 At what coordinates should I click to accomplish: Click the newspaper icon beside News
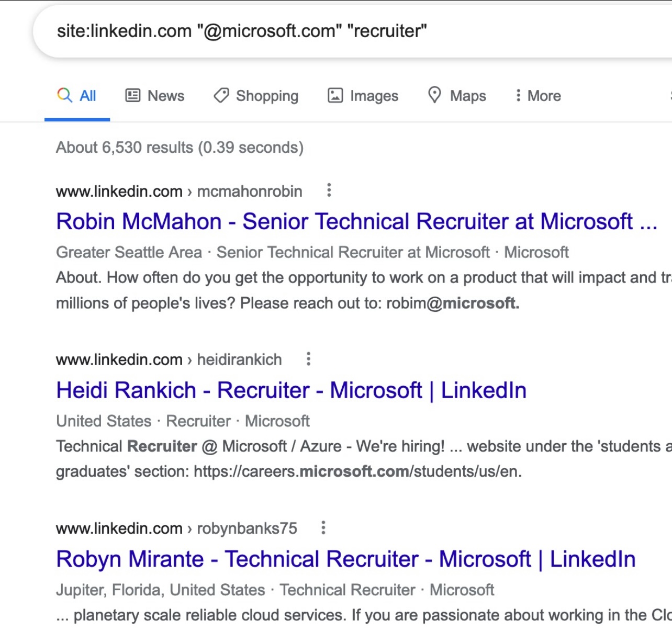click(x=133, y=95)
